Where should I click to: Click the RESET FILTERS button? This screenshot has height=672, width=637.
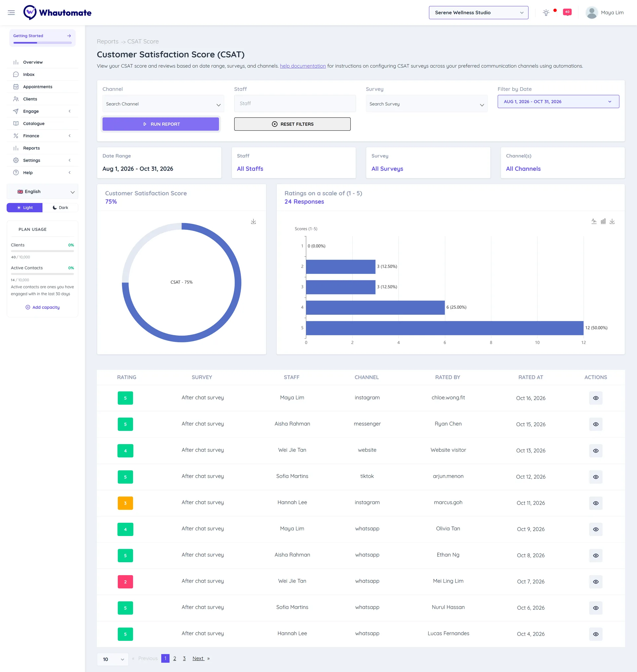(x=292, y=124)
